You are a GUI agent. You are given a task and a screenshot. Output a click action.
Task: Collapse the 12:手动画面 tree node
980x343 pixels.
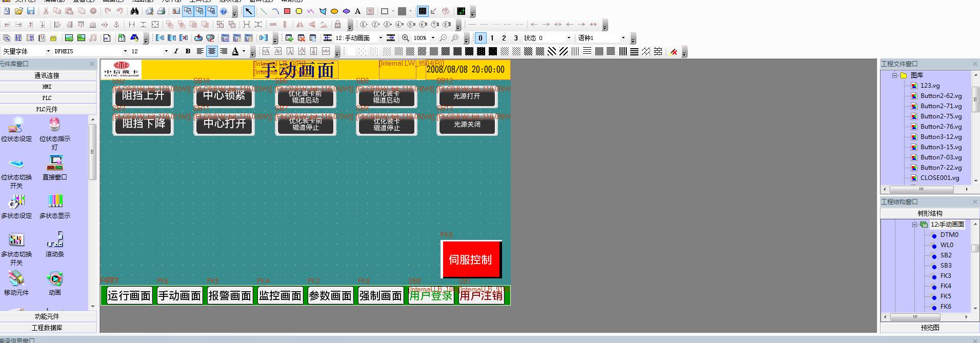click(914, 225)
